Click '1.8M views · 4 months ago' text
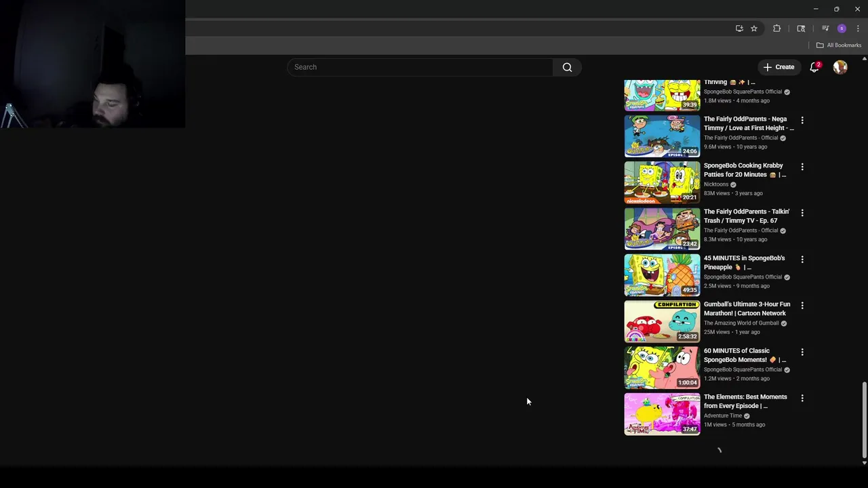 click(736, 101)
